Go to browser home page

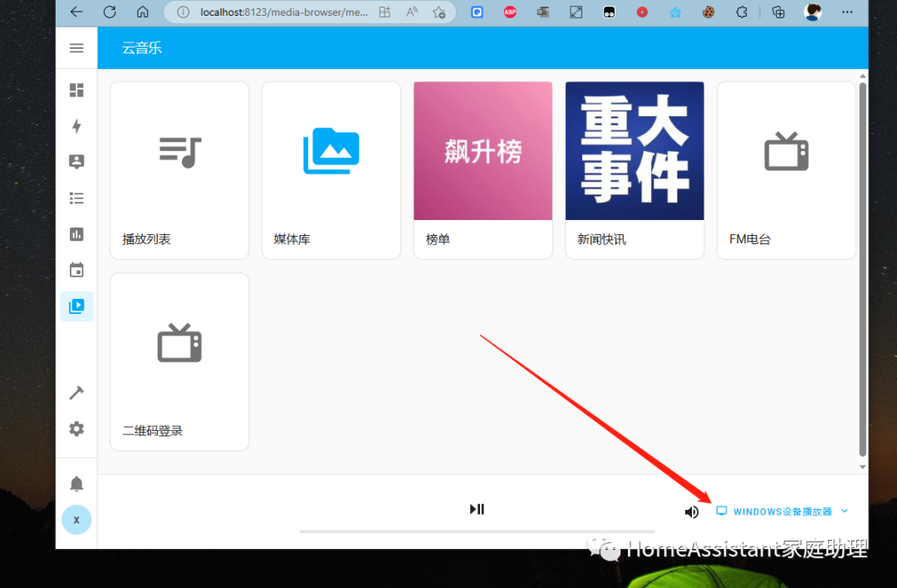point(143,12)
